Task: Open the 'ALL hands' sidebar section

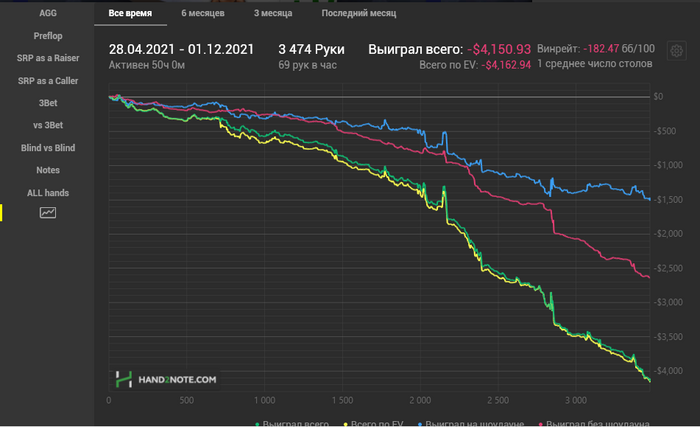Action: tap(48, 193)
